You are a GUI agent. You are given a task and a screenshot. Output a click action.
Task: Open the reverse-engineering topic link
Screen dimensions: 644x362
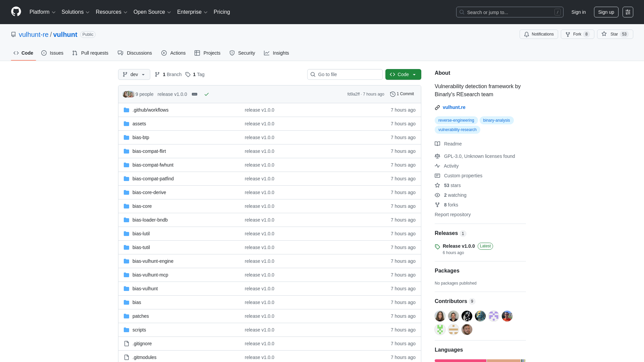pyautogui.click(x=456, y=120)
